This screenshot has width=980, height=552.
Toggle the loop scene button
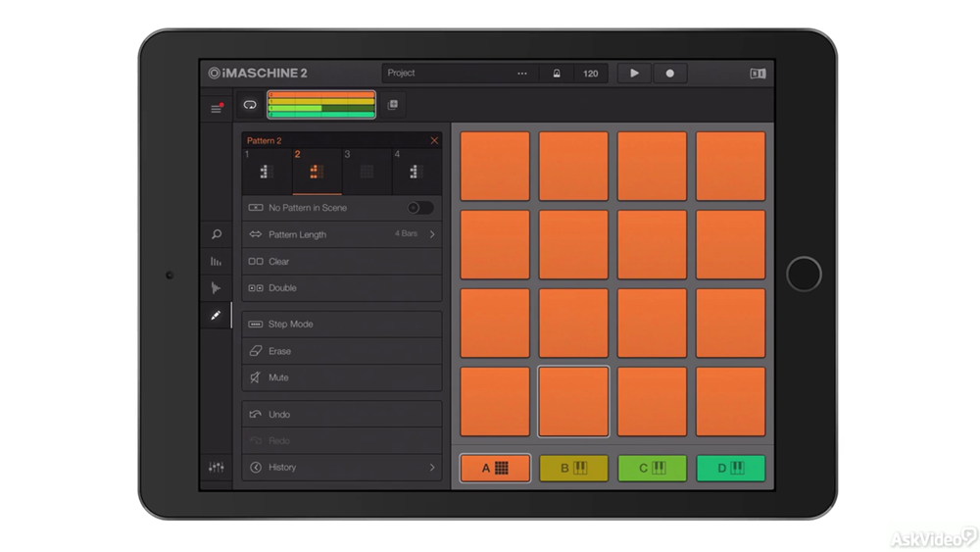[250, 105]
